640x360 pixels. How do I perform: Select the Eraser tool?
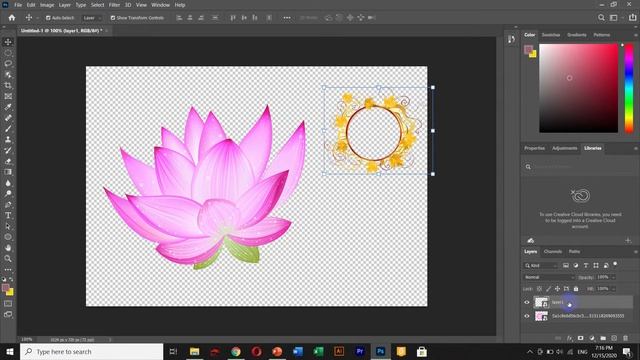tap(8, 161)
